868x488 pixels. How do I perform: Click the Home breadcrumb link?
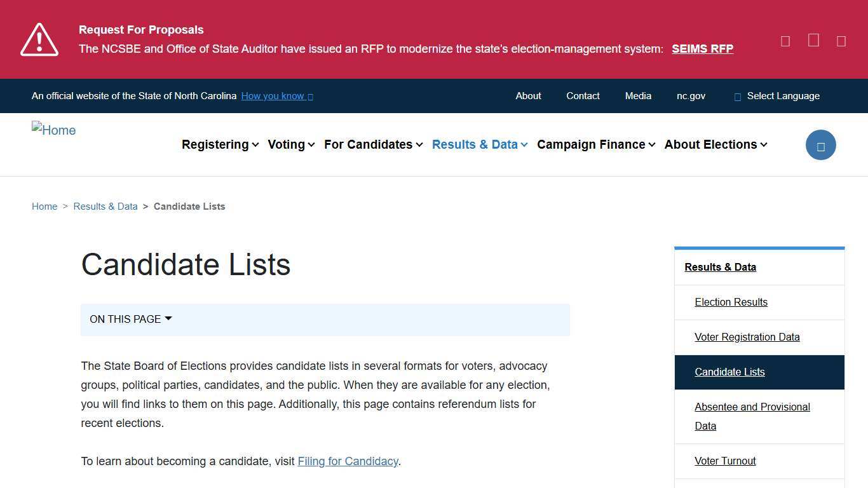(44, 206)
